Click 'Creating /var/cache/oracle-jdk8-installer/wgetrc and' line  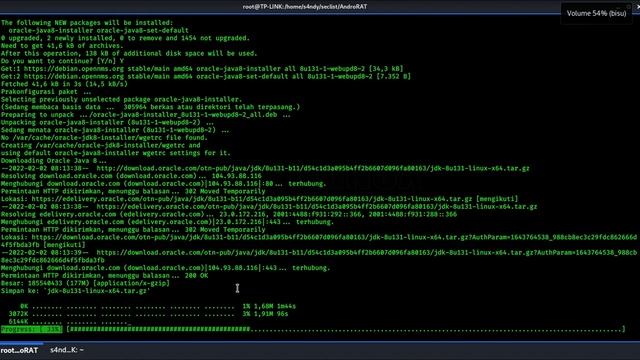click(x=100, y=145)
